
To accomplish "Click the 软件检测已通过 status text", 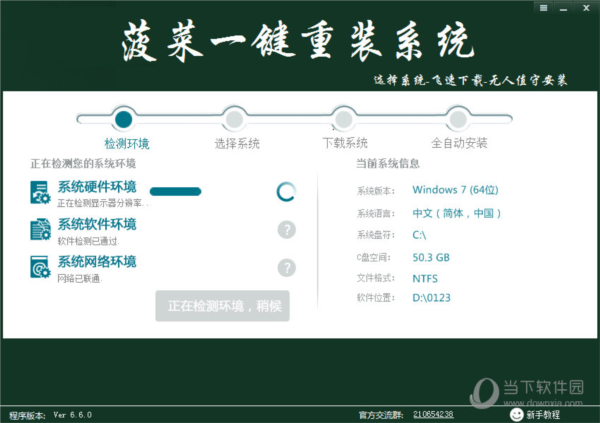I will (88, 241).
